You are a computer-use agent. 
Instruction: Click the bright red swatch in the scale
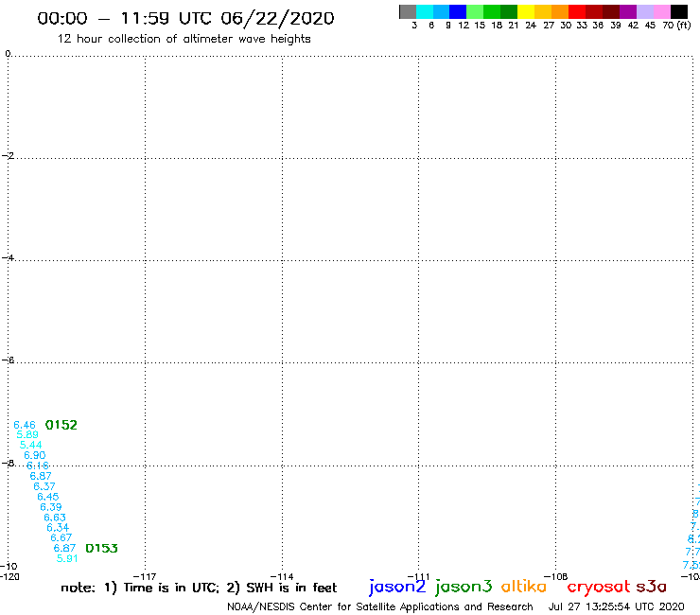[577, 11]
